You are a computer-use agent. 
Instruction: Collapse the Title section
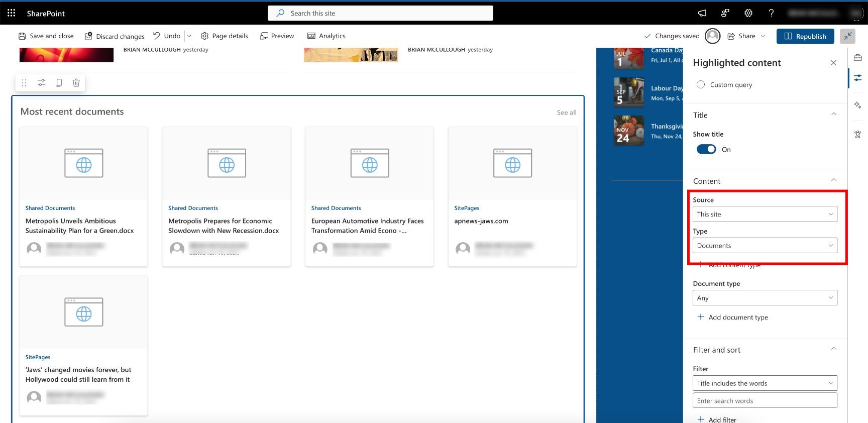[x=834, y=115]
